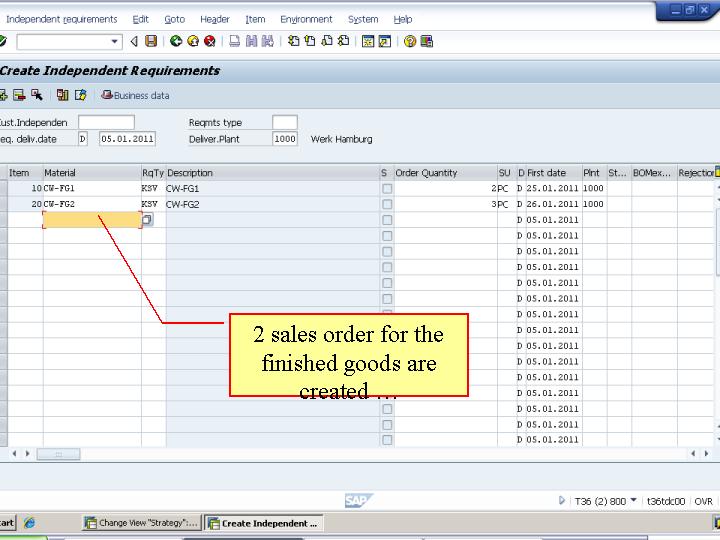
Task: Click the Create New Session icon
Action: [x=368, y=41]
